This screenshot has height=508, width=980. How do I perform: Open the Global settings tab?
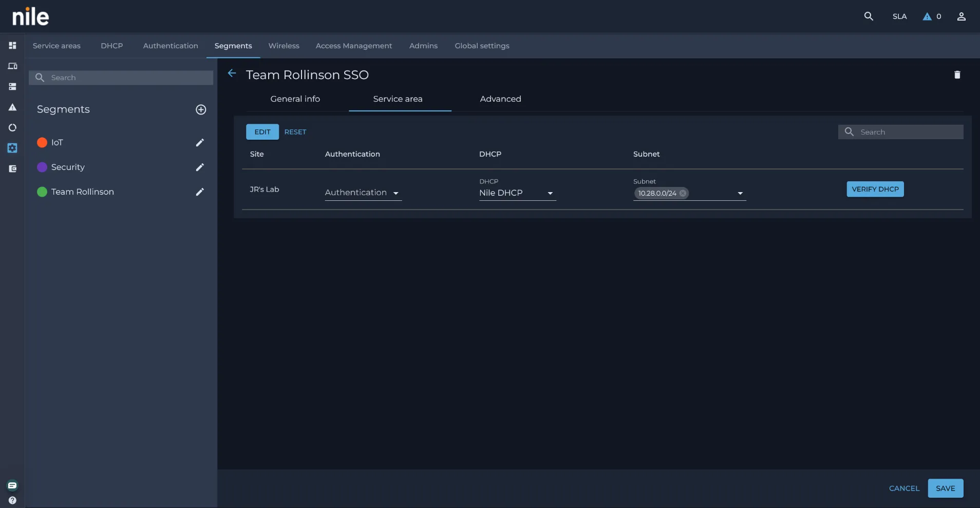(482, 46)
